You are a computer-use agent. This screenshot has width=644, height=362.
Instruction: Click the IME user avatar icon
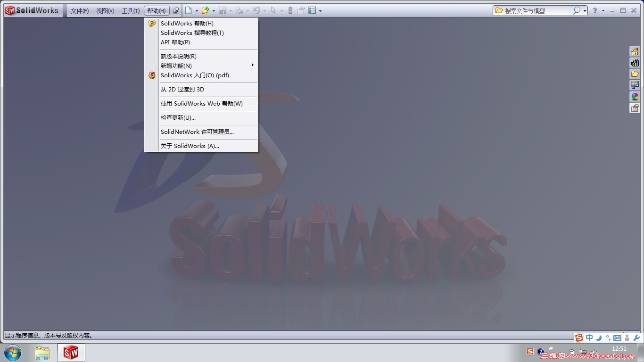[627, 337]
